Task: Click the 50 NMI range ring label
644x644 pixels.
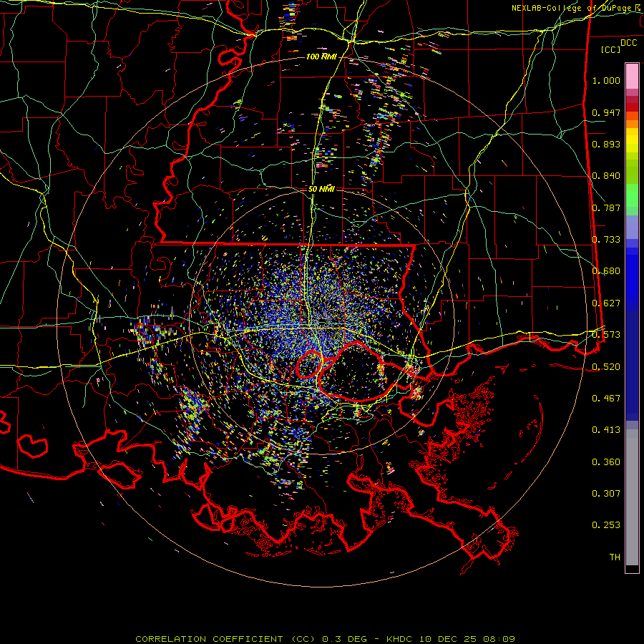Action: pyautogui.click(x=321, y=190)
